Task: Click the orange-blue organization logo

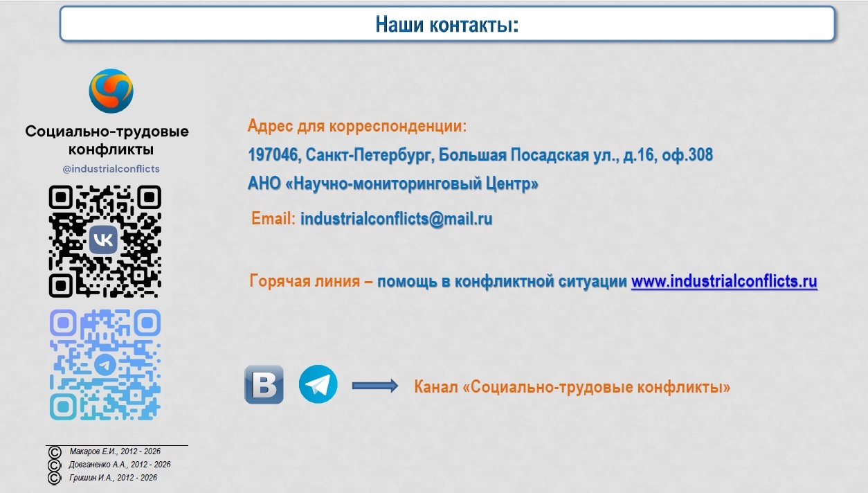Action: (x=111, y=91)
